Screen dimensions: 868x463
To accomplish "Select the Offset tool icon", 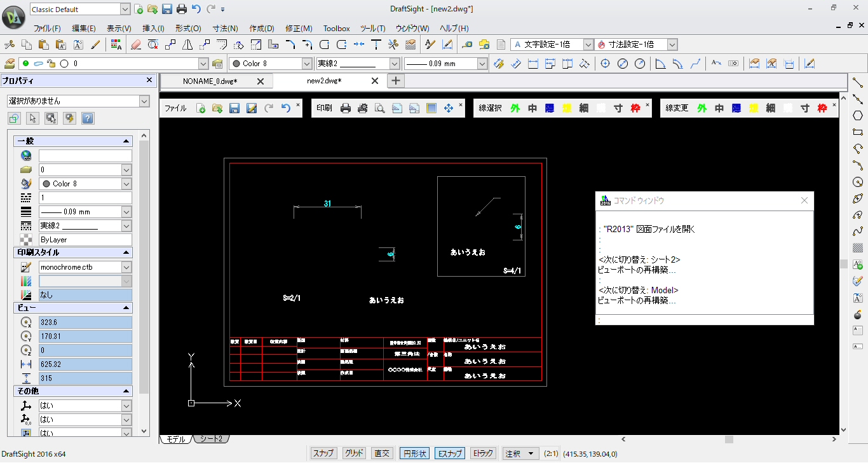I will 222,45.
